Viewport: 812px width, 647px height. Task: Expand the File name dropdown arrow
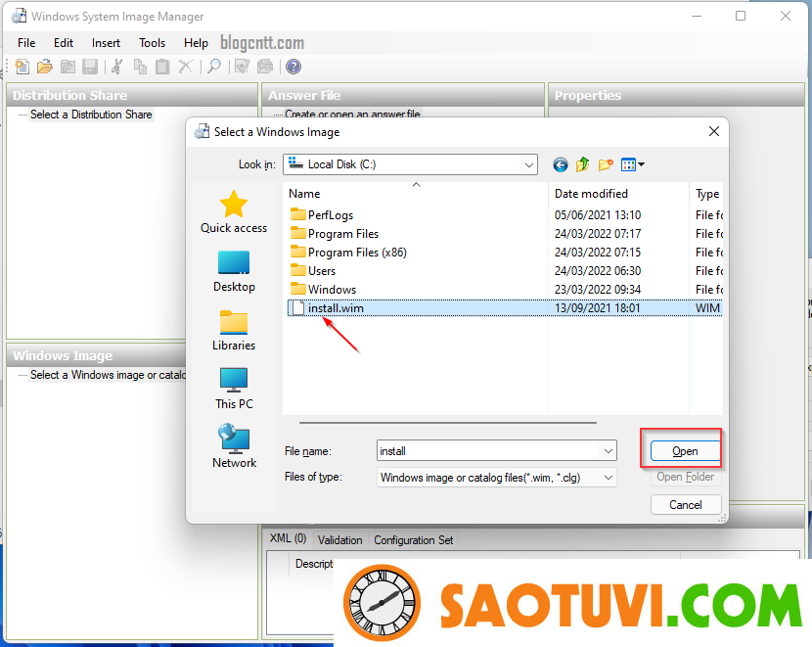(x=609, y=451)
